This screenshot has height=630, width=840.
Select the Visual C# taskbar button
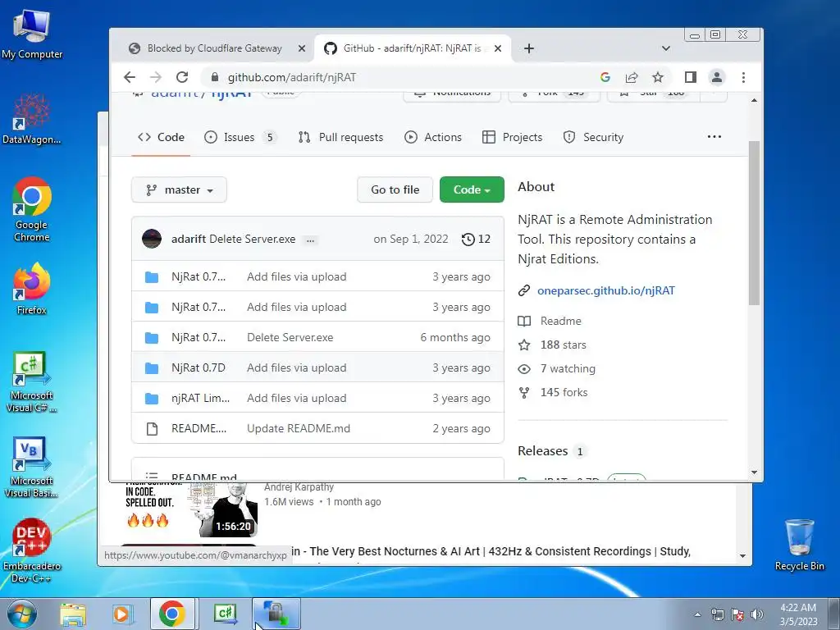click(x=226, y=614)
